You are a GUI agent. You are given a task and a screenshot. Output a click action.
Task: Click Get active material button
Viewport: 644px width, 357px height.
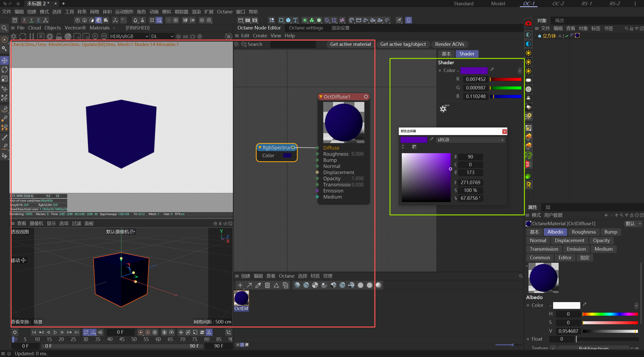pos(350,44)
